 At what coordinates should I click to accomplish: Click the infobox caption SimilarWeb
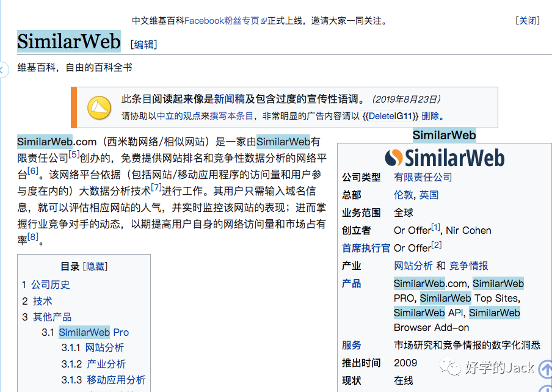pos(445,135)
